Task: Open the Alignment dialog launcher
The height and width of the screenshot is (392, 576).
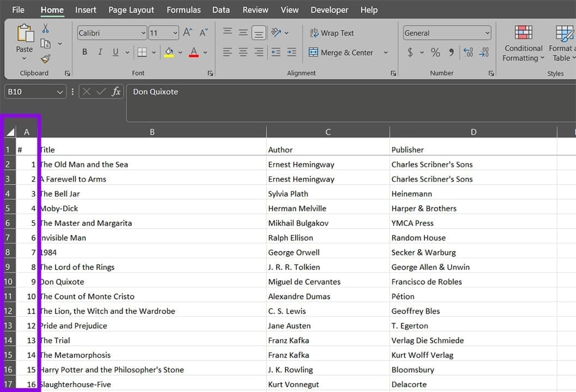Action: (x=393, y=73)
